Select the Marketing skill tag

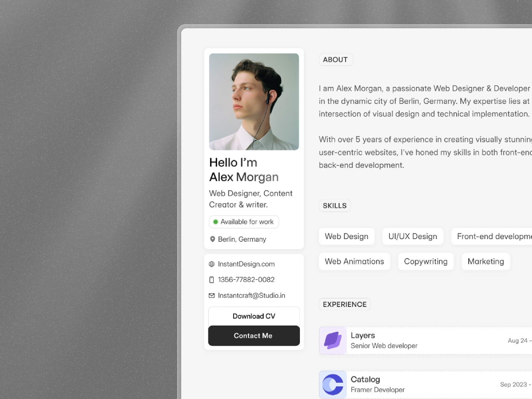(486, 261)
